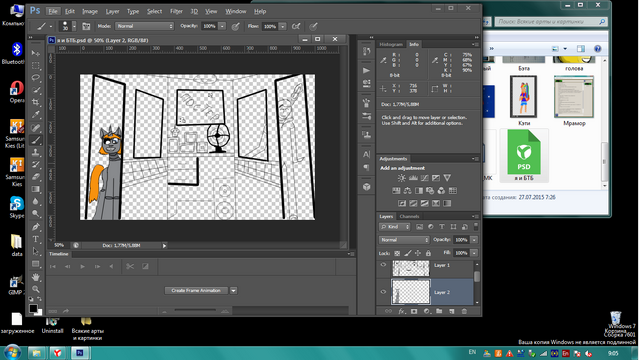Toggle lock transparent pixels

397,253
